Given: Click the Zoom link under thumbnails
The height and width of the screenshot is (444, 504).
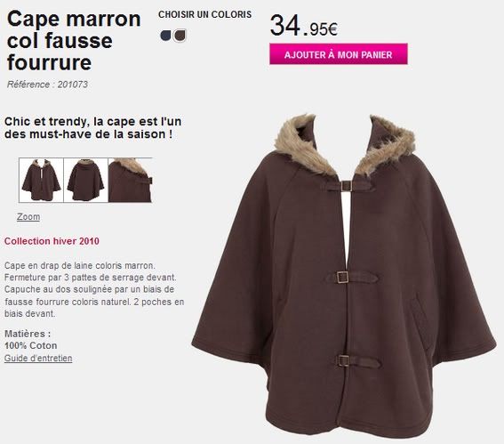Looking at the screenshot, I should click(x=28, y=217).
